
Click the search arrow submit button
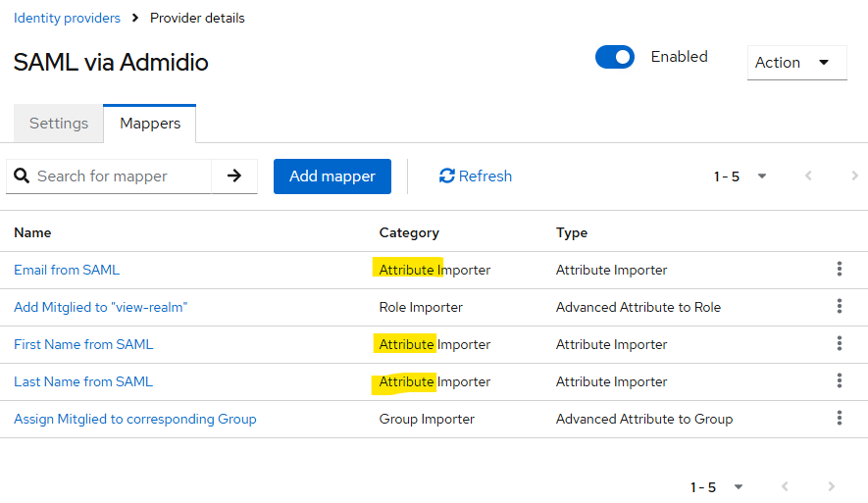[234, 176]
